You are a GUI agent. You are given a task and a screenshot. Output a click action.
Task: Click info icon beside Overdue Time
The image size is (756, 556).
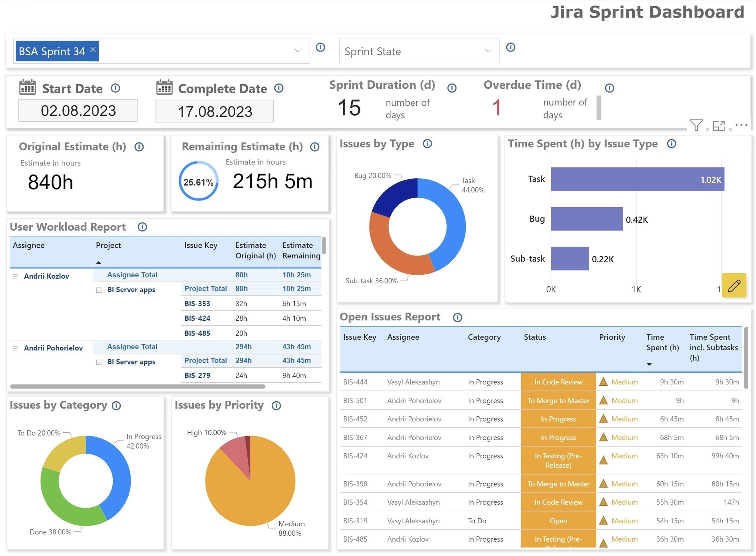coord(609,88)
